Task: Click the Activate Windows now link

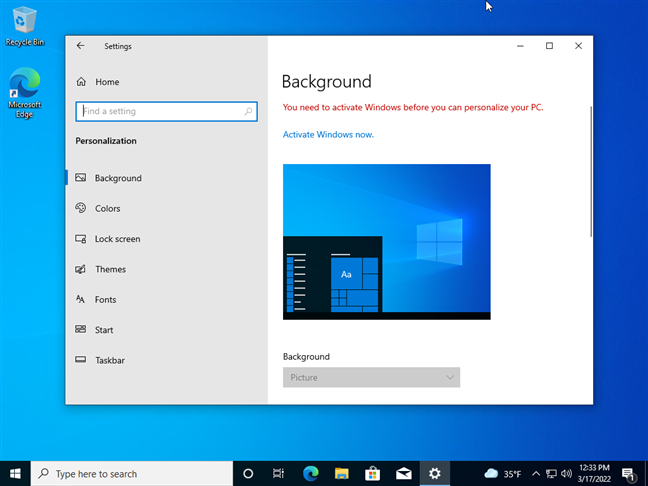Action: click(x=328, y=134)
